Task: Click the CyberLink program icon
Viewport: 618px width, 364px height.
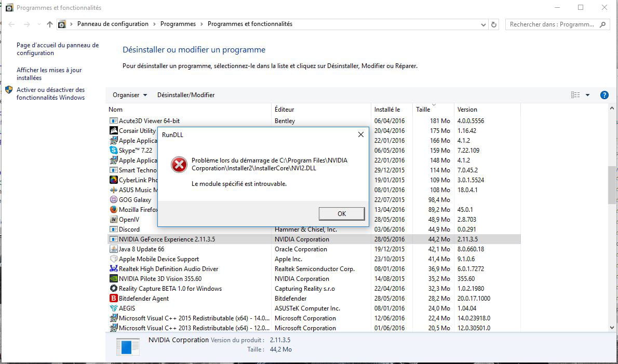Action: (114, 180)
